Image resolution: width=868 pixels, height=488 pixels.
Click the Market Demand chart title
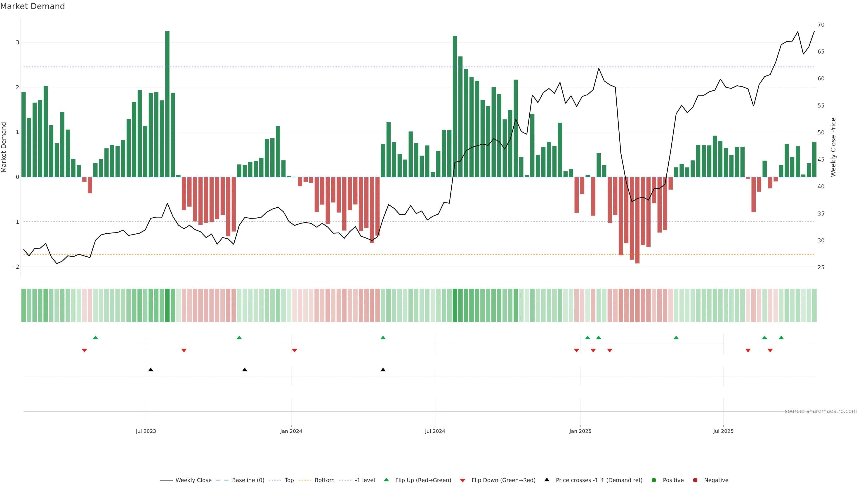click(32, 6)
